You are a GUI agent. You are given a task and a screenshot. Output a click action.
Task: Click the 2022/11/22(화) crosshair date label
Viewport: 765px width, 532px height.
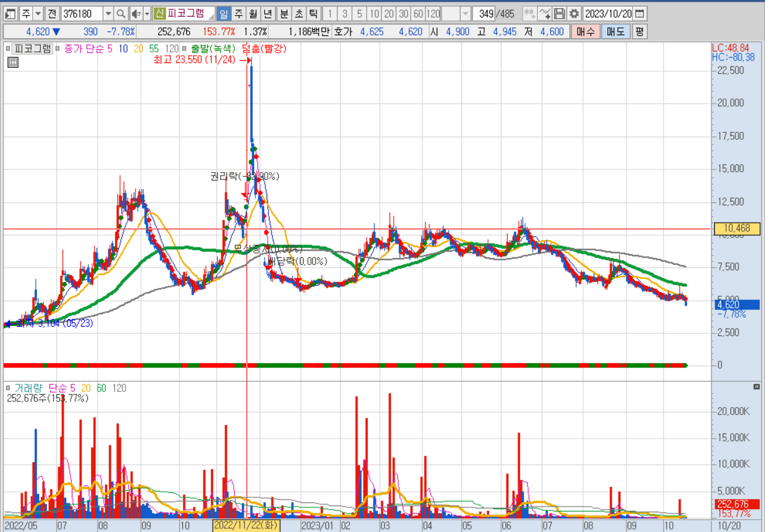tap(246, 526)
